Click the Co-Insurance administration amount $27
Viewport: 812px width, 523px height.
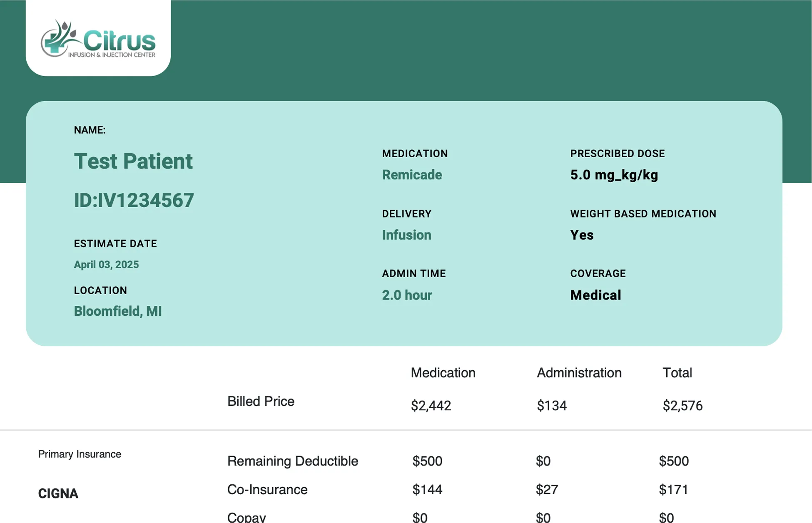point(547,490)
